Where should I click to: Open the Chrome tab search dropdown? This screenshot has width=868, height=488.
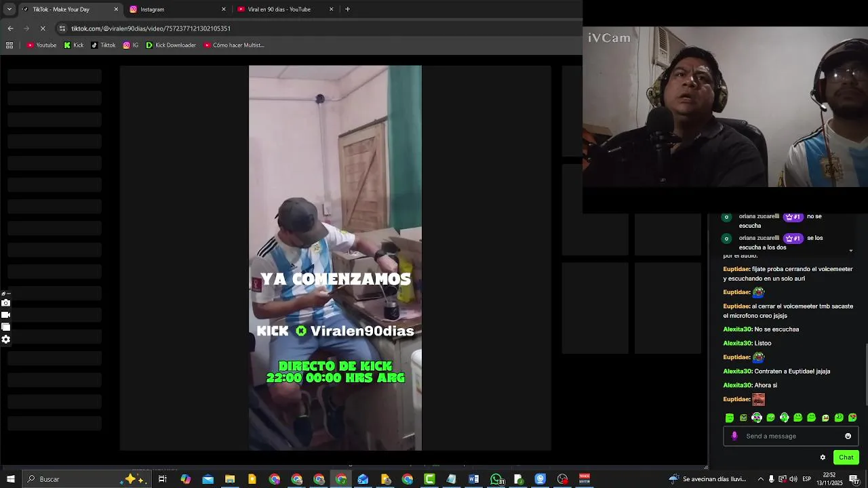point(9,9)
